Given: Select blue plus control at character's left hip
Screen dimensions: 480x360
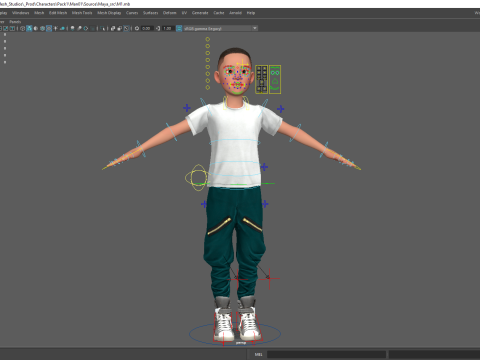Looking at the screenshot, I should click(265, 204).
